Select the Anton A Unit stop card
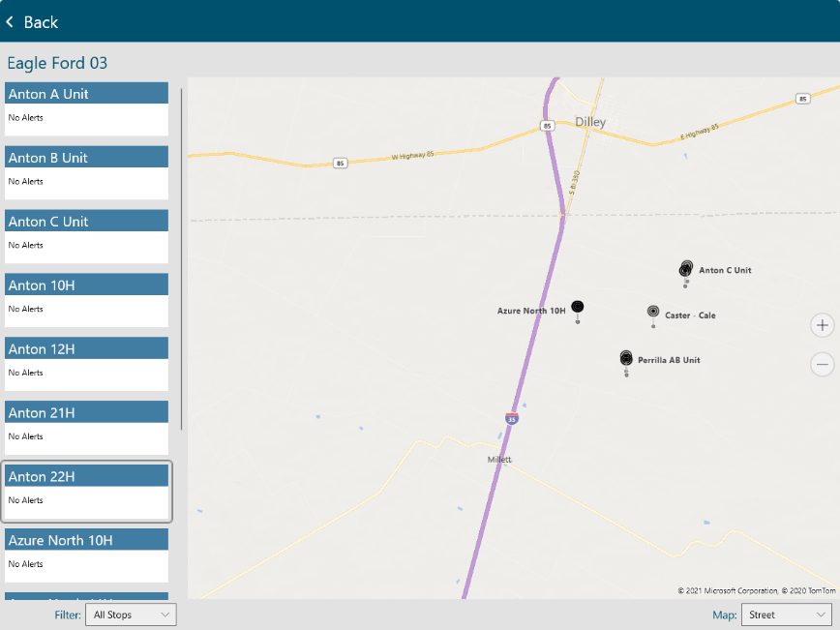 87,108
